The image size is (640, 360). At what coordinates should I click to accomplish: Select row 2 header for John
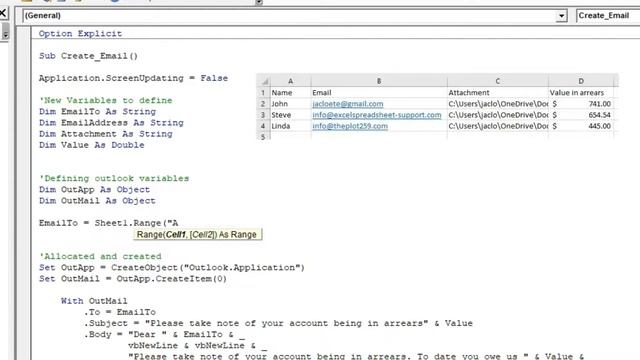point(263,104)
